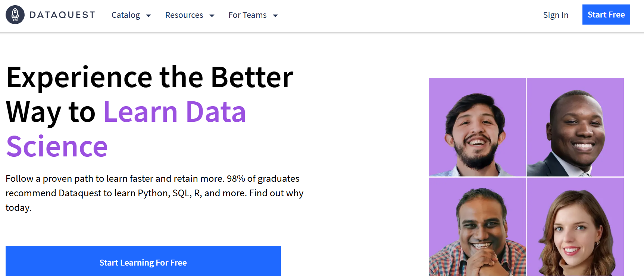
Task: Select the photo of the man in a suit
Action: [x=575, y=127]
